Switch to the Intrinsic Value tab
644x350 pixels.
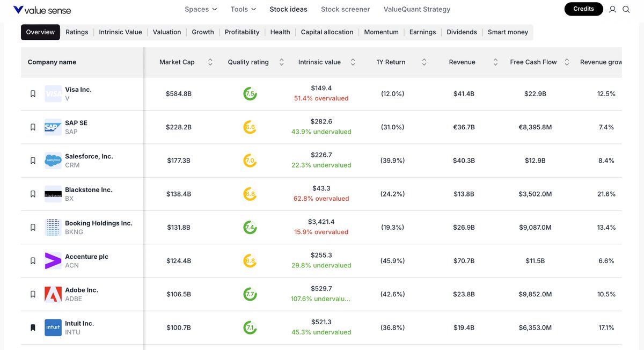[120, 32]
